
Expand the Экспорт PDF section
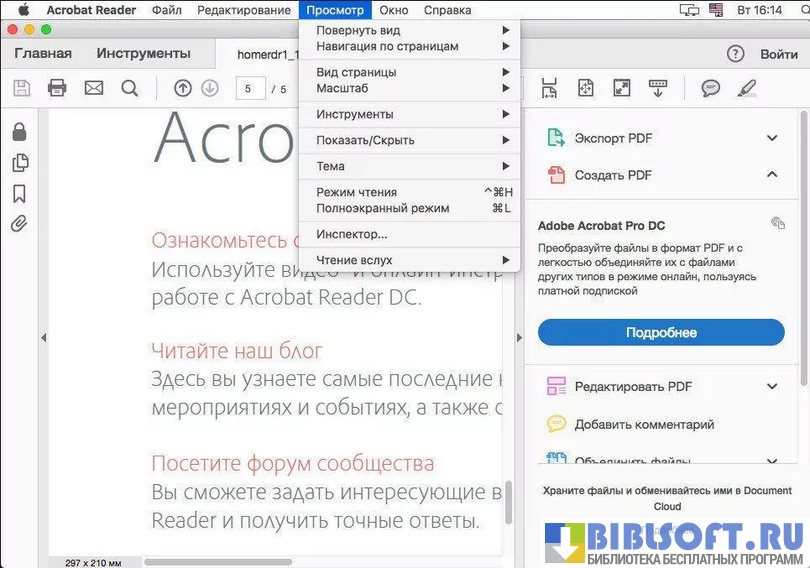(x=771, y=138)
